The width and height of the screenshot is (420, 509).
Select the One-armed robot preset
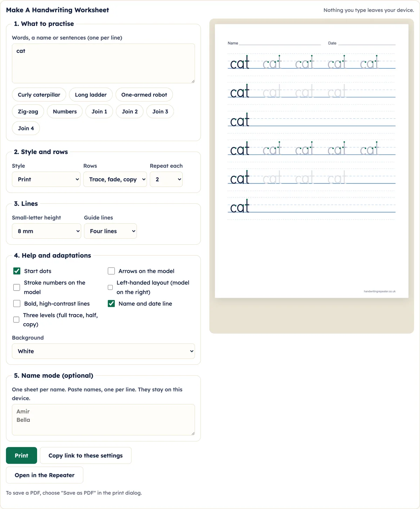pos(144,95)
